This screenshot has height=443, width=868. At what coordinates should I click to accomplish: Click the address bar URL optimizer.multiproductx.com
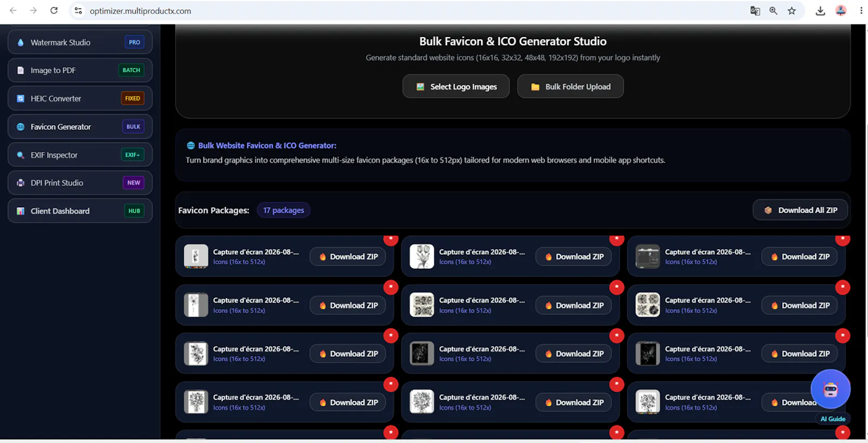(141, 11)
